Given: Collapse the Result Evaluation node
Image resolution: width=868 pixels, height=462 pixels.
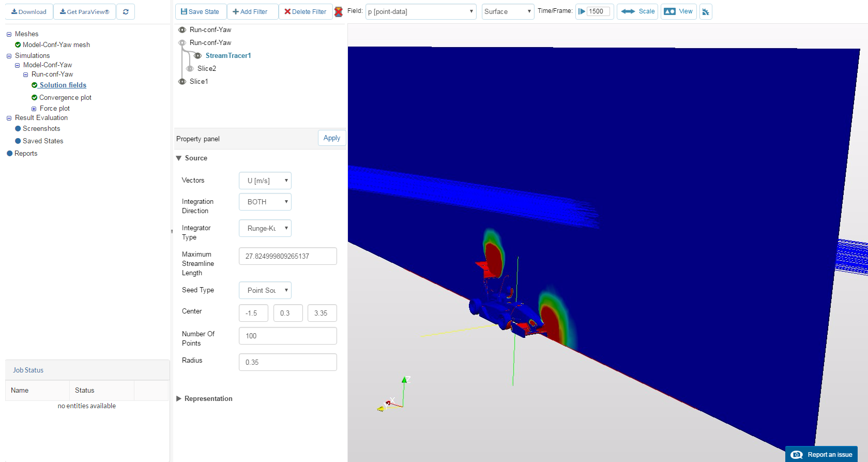Looking at the screenshot, I should point(9,118).
